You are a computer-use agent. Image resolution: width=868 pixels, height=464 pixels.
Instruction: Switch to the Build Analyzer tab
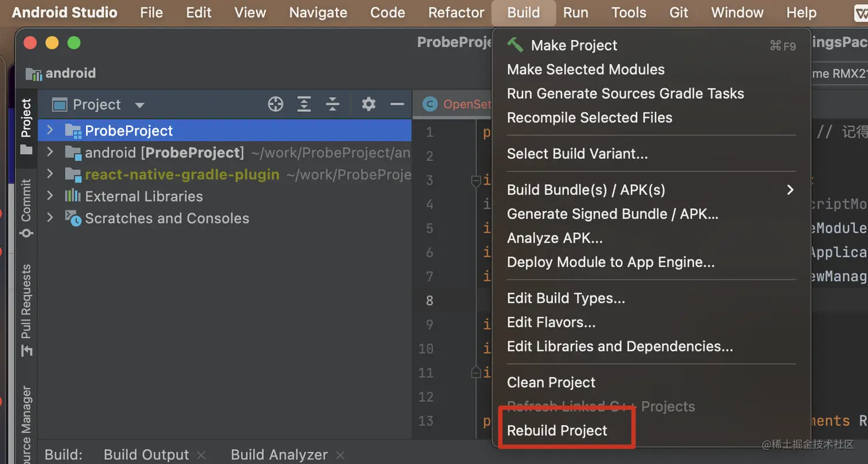[x=279, y=455]
